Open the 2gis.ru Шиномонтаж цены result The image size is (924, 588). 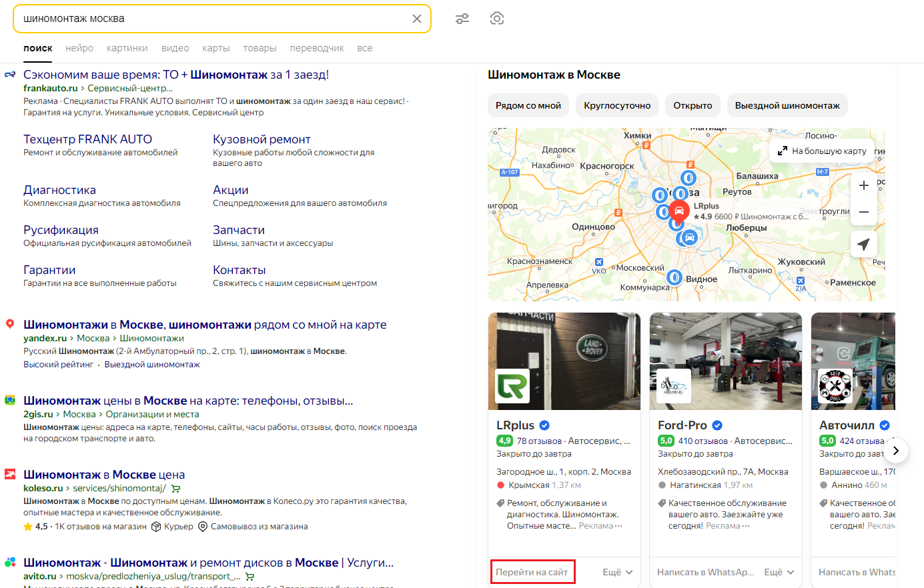point(188,401)
